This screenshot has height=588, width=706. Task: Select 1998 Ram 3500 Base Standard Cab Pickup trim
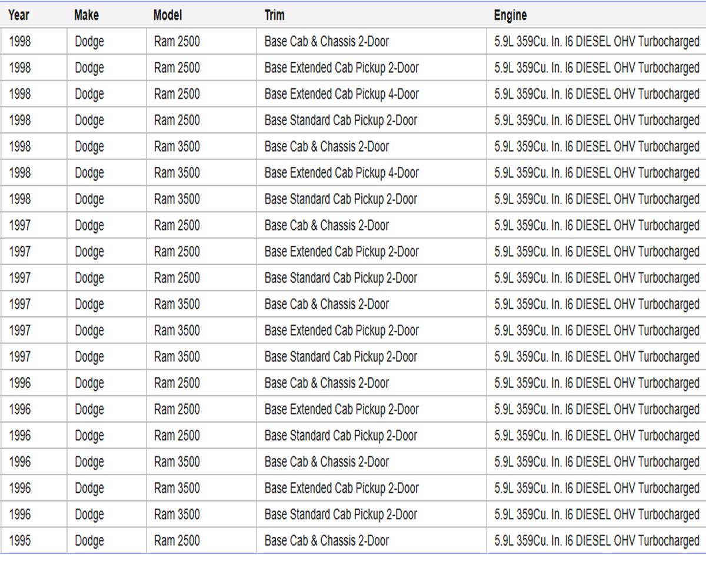(x=341, y=199)
